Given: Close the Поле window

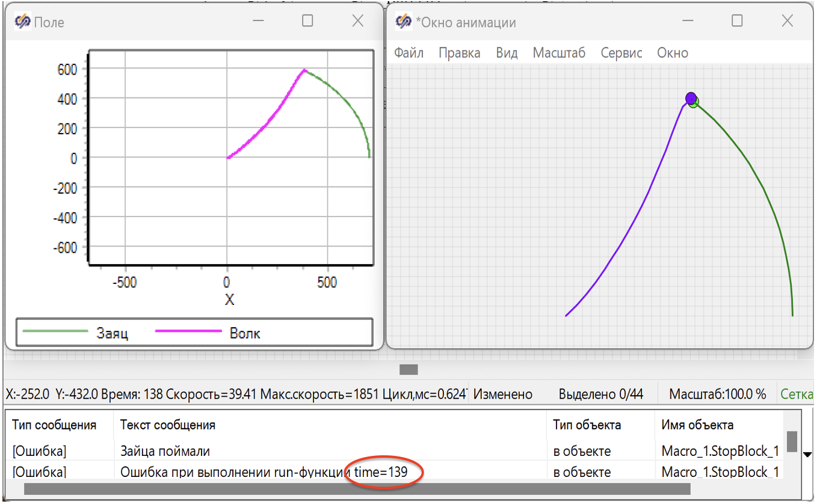Looking at the screenshot, I should 358,21.
